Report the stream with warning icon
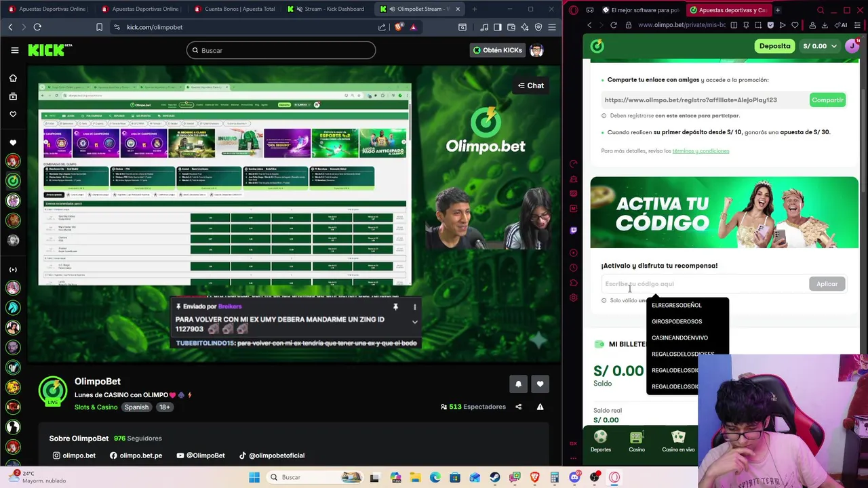Image resolution: width=868 pixels, height=488 pixels. 540,407
